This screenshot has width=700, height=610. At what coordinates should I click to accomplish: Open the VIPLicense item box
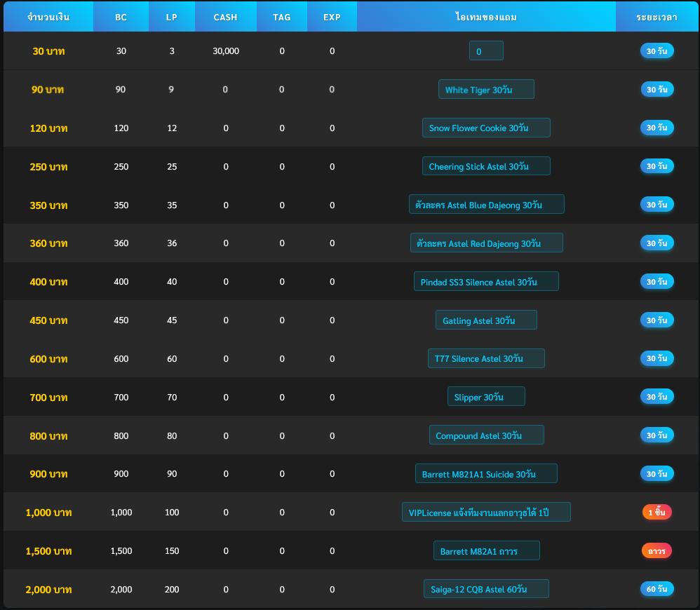tap(485, 513)
